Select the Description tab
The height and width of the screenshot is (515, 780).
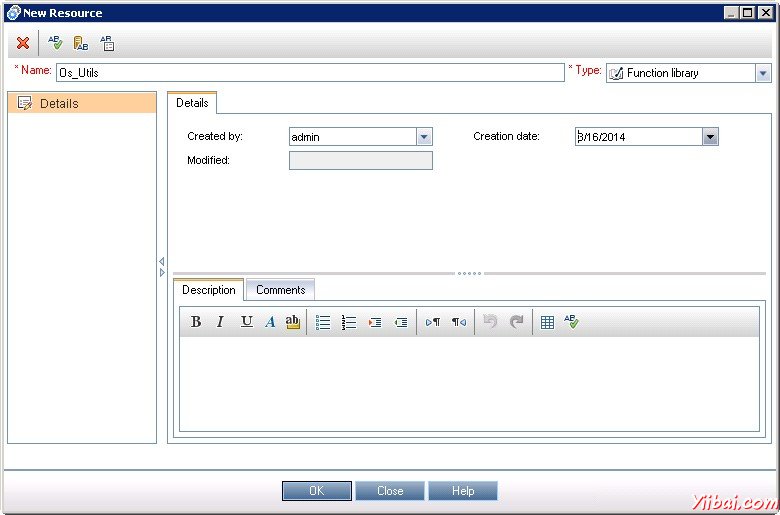(x=209, y=290)
